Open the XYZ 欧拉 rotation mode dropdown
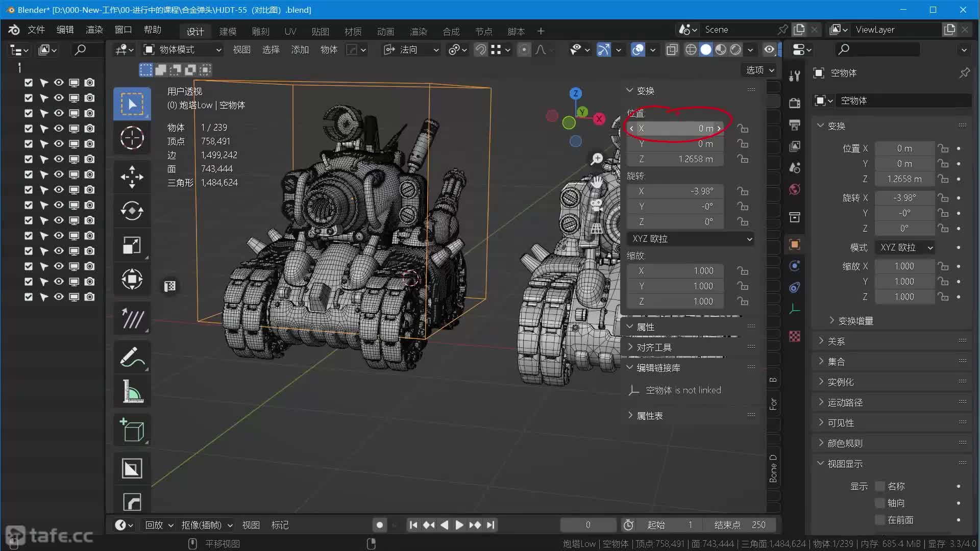This screenshot has width=980, height=551. [x=690, y=239]
